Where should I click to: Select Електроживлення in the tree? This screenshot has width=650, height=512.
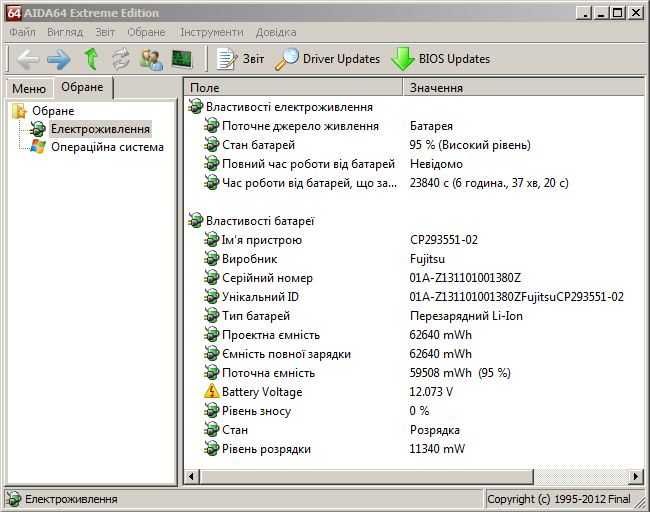[100, 129]
